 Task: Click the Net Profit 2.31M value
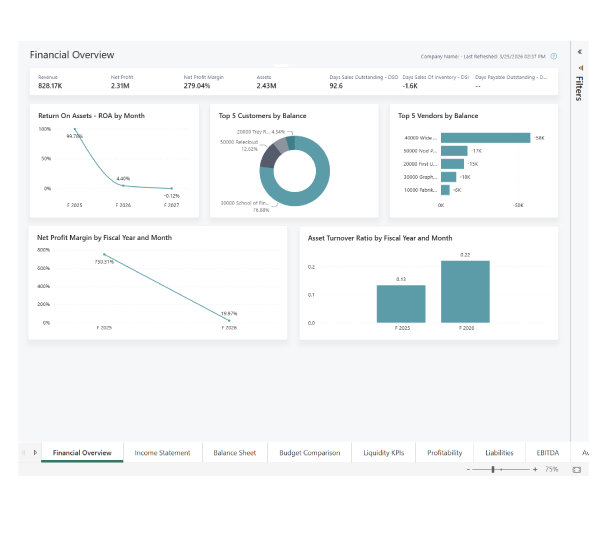[120, 86]
